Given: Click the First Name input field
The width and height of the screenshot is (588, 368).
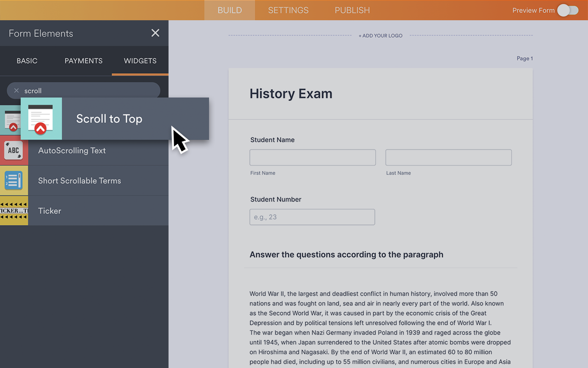Looking at the screenshot, I should point(312,157).
